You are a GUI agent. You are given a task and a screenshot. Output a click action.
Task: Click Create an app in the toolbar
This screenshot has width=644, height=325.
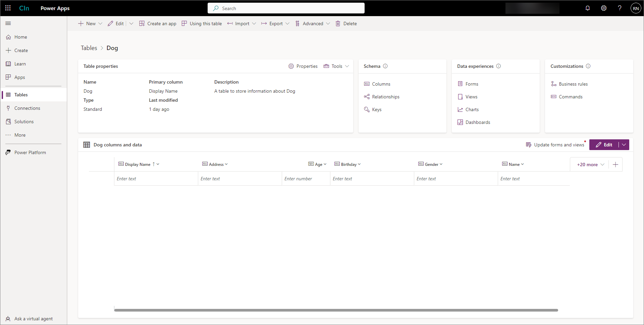coord(161,24)
